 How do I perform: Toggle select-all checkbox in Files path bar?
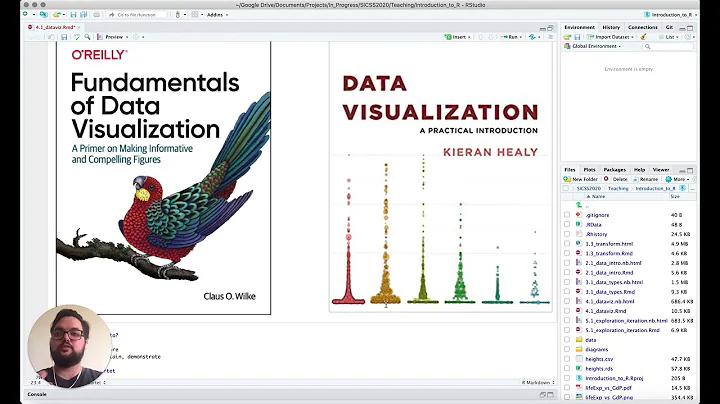click(566, 188)
